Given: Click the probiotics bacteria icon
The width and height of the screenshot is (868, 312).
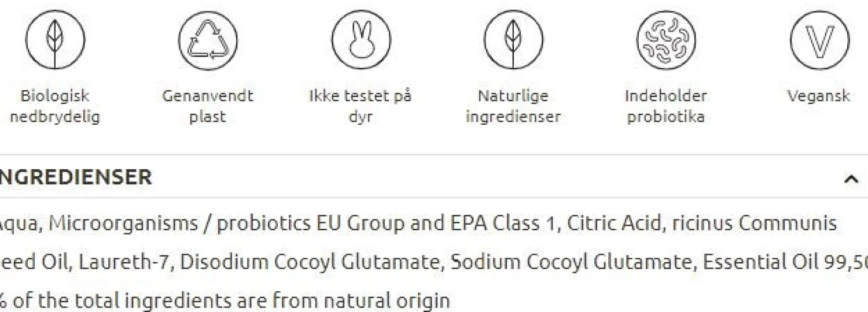Looking at the screenshot, I should (x=666, y=40).
